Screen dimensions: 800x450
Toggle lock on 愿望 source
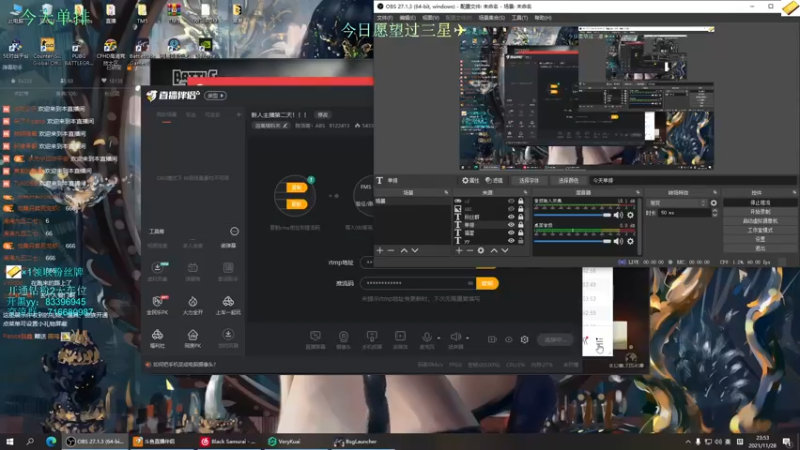point(520,233)
